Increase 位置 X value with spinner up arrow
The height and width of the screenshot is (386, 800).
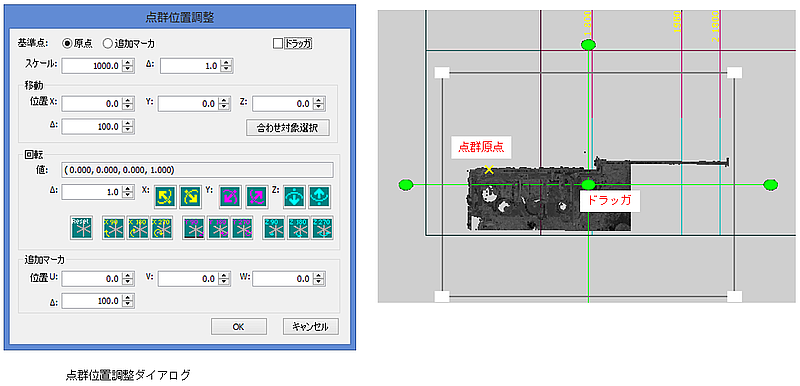[128, 101]
